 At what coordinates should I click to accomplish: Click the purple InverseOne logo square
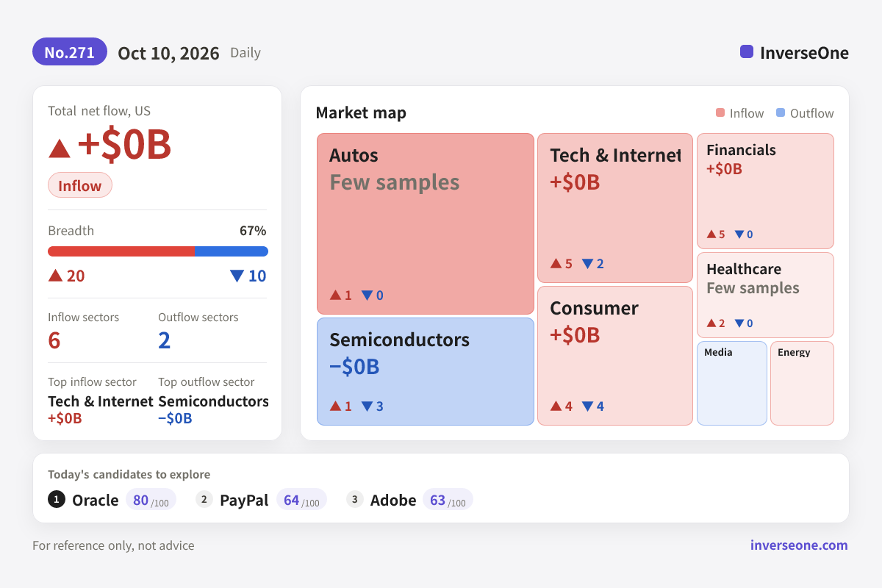coord(747,52)
